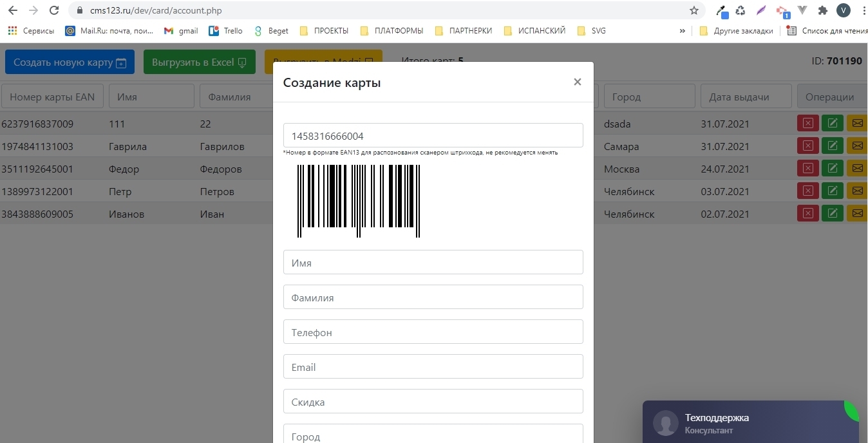Show hidden bookmarks via the chevron
The image size is (868, 443).
[x=682, y=30]
